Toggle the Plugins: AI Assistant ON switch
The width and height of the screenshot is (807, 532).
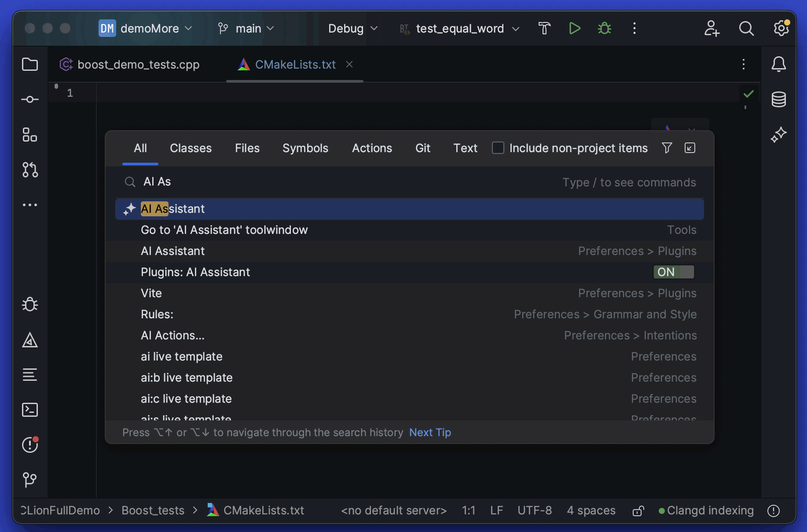[674, 272]
